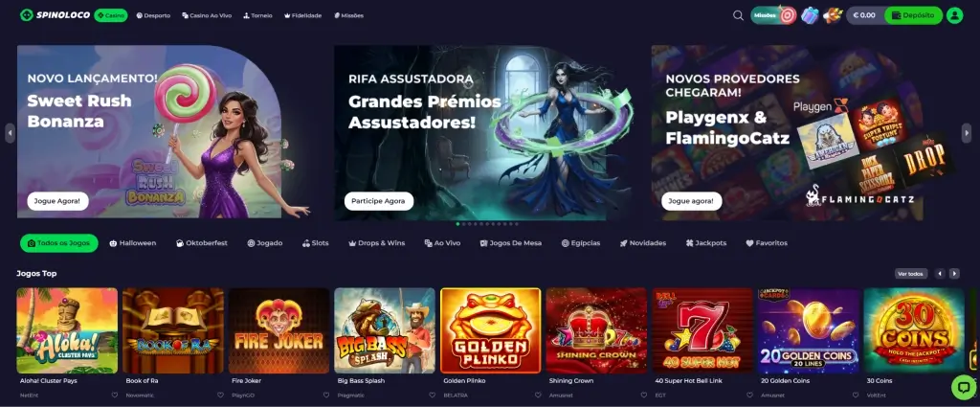The image size is (980, 407).
Task: Select the first banner pagination dot
Action: tap(458, 224)
